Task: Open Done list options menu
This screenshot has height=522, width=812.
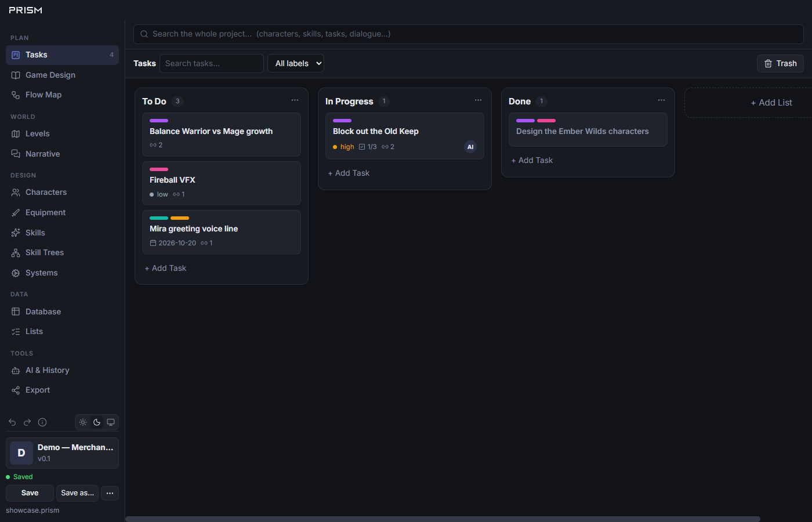Action: pyautogui.click(x=661, y=100)
